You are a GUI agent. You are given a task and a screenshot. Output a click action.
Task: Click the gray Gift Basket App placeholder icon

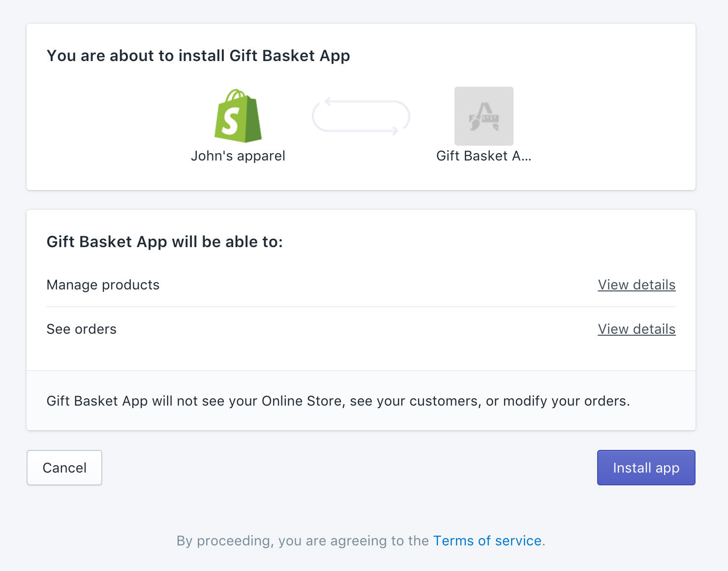pos(484,116)
